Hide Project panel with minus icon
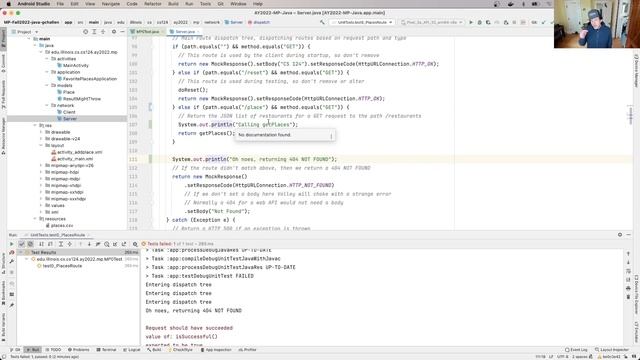640x360 pixels. coord(122,32)
